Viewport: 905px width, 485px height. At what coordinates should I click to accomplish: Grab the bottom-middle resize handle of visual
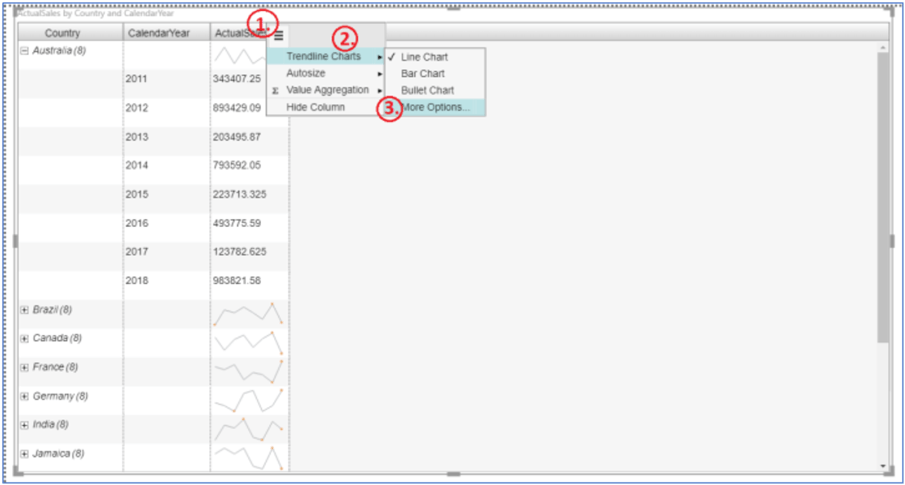454,474
